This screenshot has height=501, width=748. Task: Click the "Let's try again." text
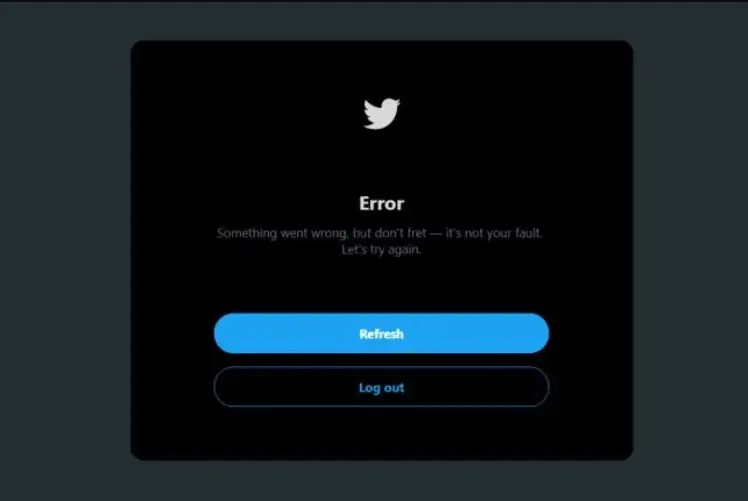click(381, 250)
